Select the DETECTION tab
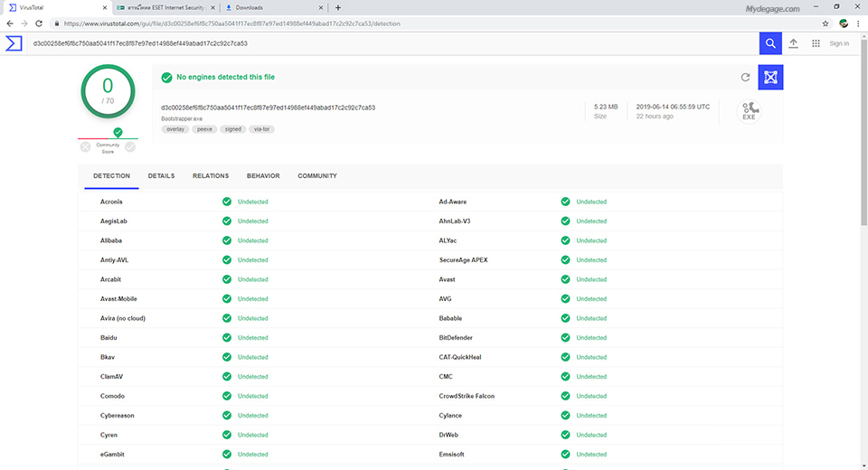 coord(111,176)
